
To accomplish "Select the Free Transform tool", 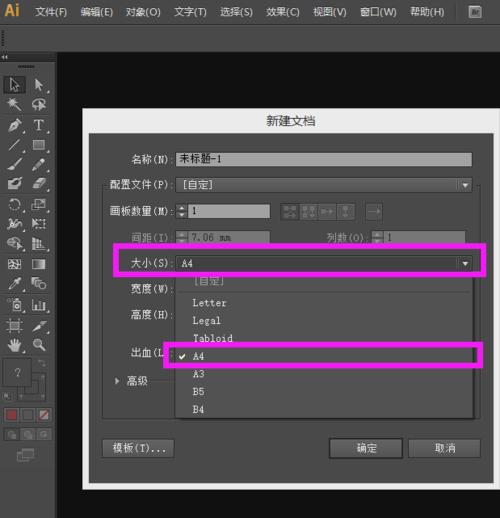I will (39, 224).
